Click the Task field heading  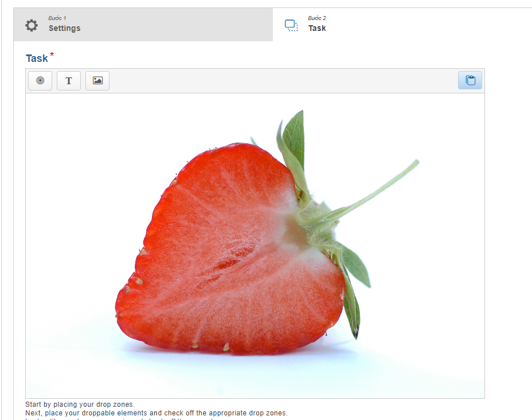37,58
